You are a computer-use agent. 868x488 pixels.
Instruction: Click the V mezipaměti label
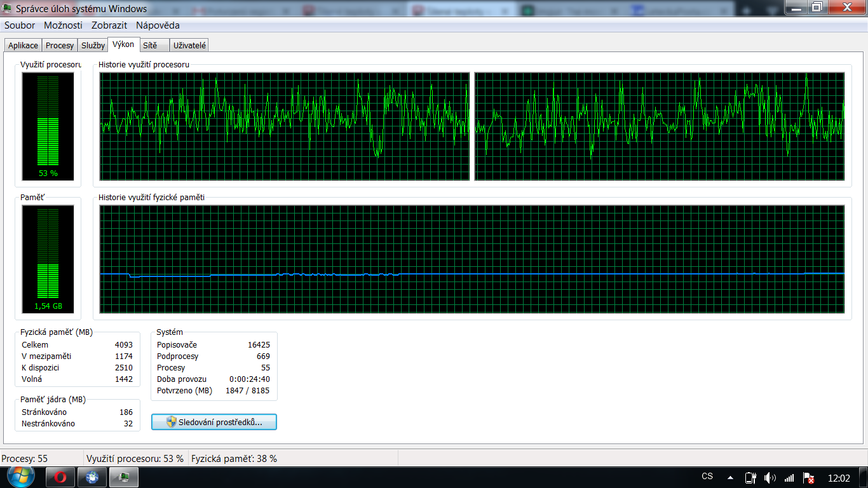(x=46, y=356)
